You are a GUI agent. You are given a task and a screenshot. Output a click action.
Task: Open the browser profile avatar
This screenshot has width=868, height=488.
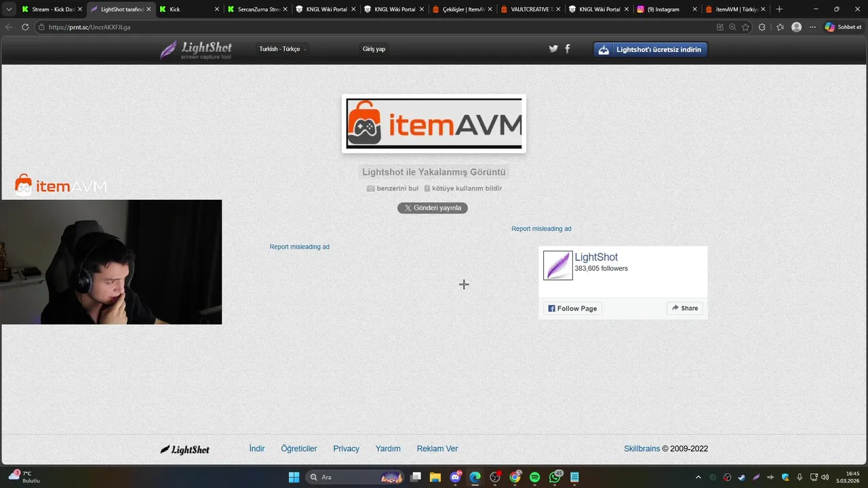pos(797,27)
